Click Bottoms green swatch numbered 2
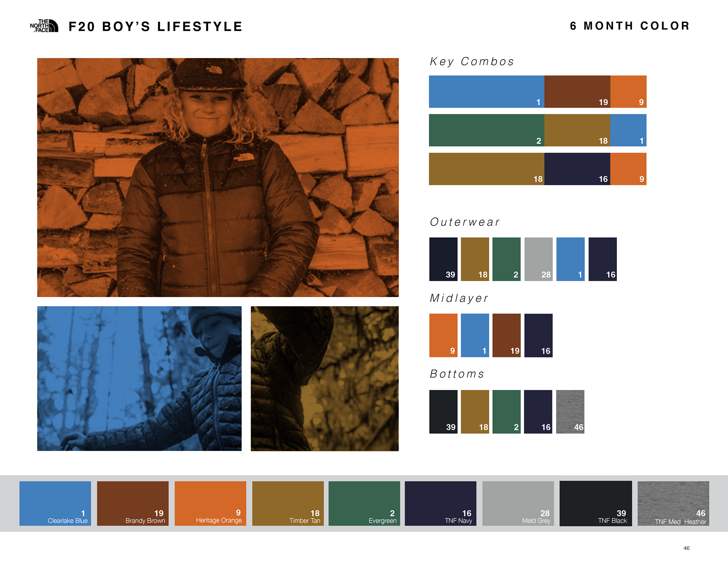The height and width of the screenshot is (563, 728). click(507, 412)
